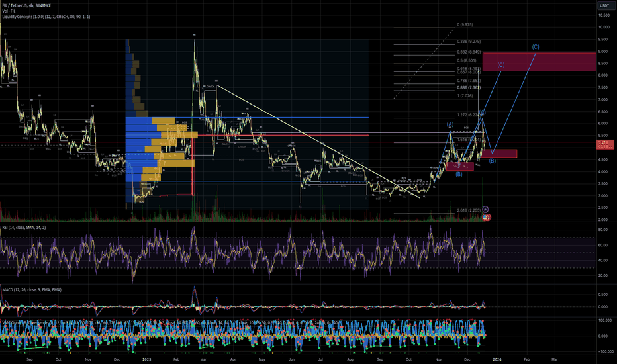
Task: Click the Jun time axis label
Action: point(291,359)
